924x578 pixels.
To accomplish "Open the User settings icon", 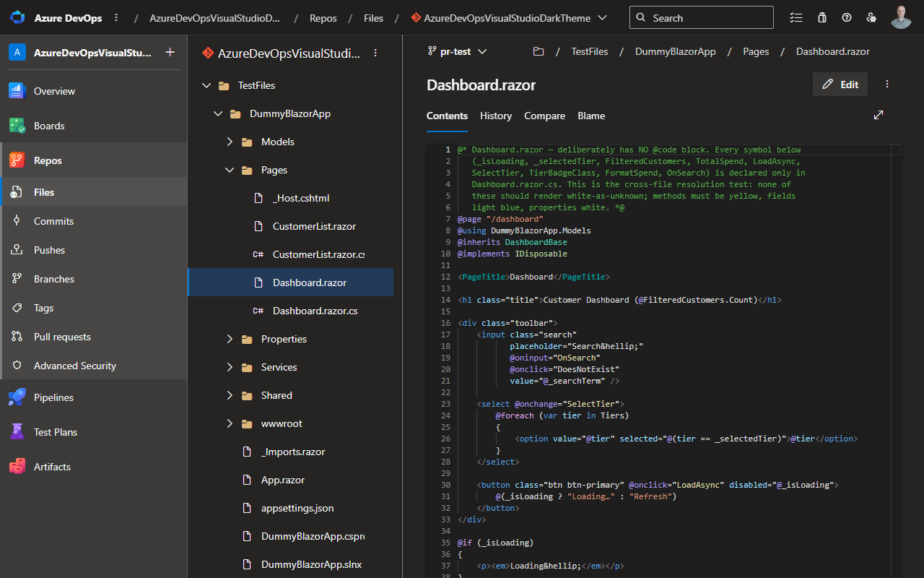I will [x=872, y=17].
